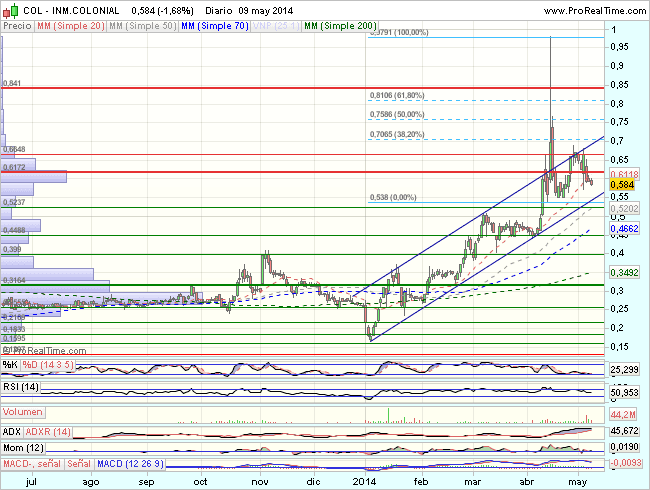Image resolution: width=650 pixels, height=490 pixels.
Task: Select the Volumen panel label
Action: click(22, 412)
